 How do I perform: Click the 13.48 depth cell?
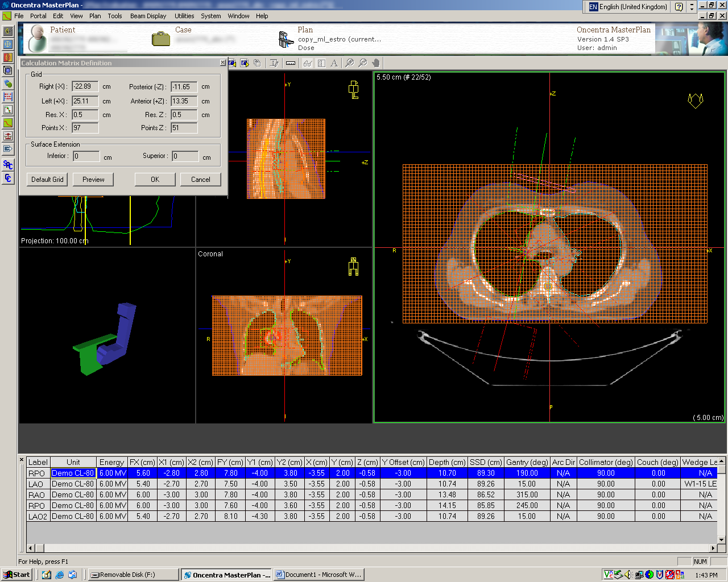coord(447,494)
